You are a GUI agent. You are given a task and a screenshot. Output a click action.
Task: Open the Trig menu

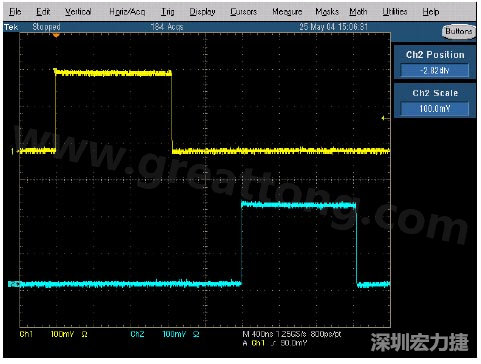(168, 12)
